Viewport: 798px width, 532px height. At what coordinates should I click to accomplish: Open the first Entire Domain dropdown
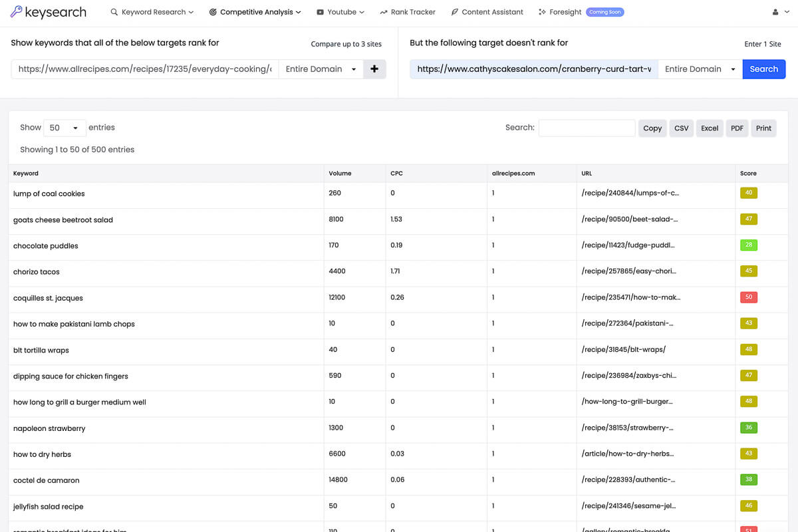pyautogui.click(x=321, y=69)
